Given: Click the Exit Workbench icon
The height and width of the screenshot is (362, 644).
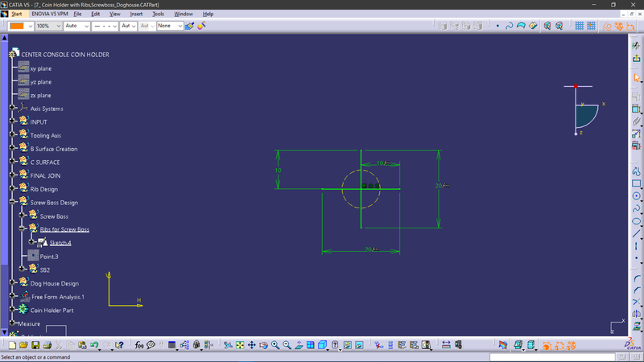Looking at the screenshot, I should (x=636, y=58).
